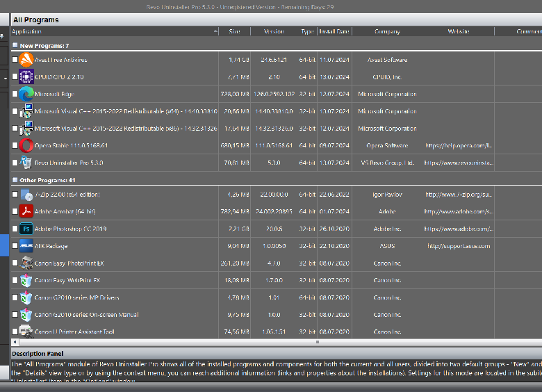Click the Visual C++ Redistributable (x86) icon
The image size is (542, 392).
[26, 129]
